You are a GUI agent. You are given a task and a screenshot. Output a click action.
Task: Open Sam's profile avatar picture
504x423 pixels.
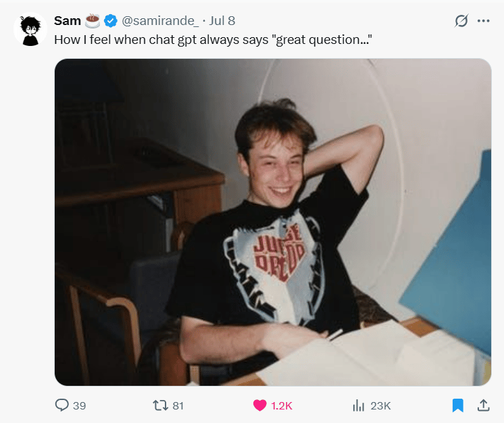point(30,29)
